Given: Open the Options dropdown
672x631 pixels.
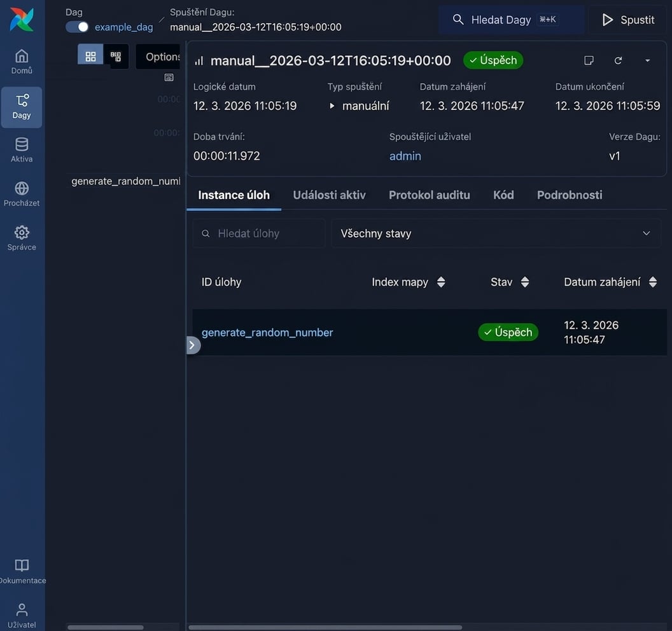Looking at the screenshot, I should (158, 57).
